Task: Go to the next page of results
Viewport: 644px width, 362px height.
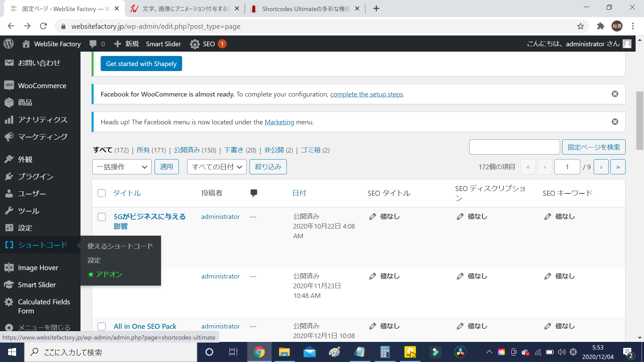Action: (601, 167)
